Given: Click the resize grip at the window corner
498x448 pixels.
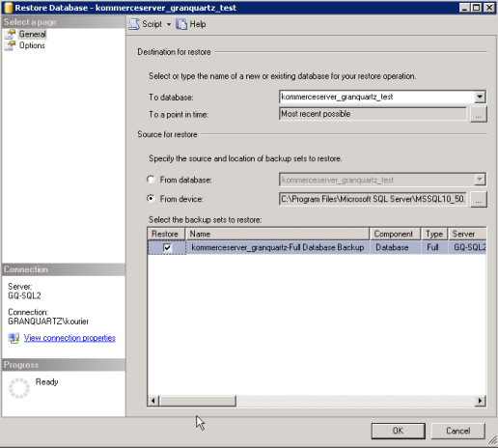Looking at the screenshot, I should pyautogui.click(x=492, y=439).
